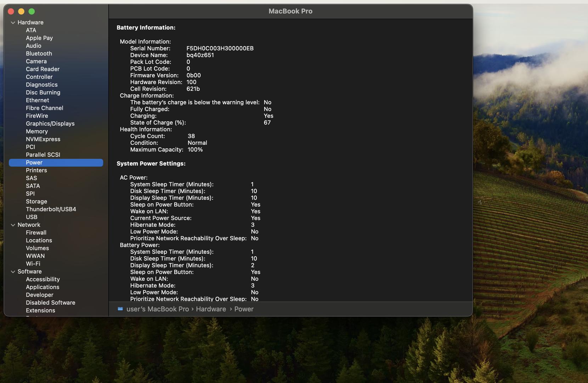Select Accessibility under Software
The width and height of the screenshot is (588, 383).
(43, 280)
